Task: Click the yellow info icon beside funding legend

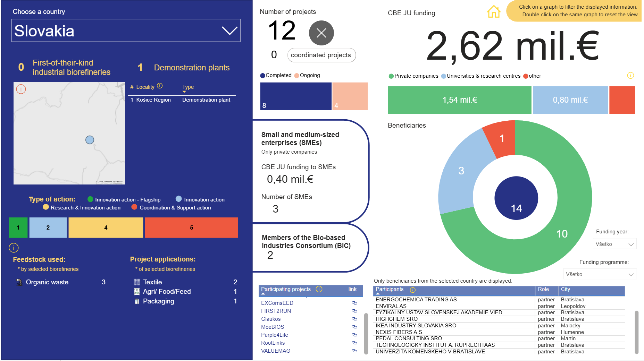Action: (630, 76)
